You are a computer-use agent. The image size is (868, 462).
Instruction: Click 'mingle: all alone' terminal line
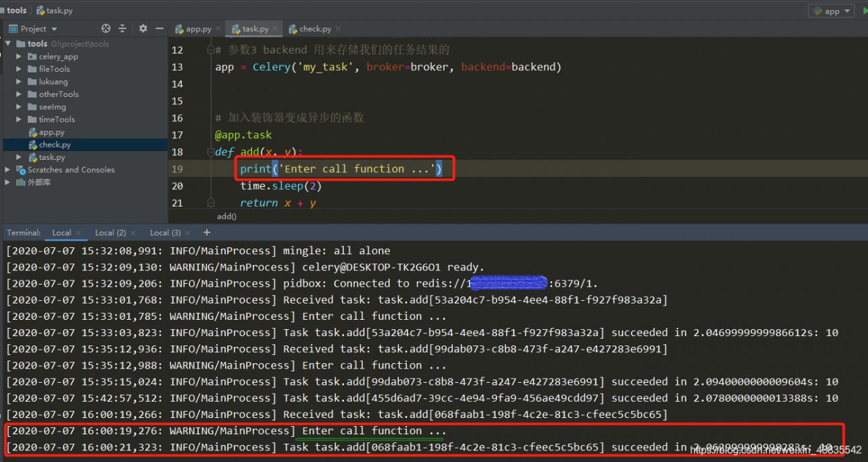point(337,251)
